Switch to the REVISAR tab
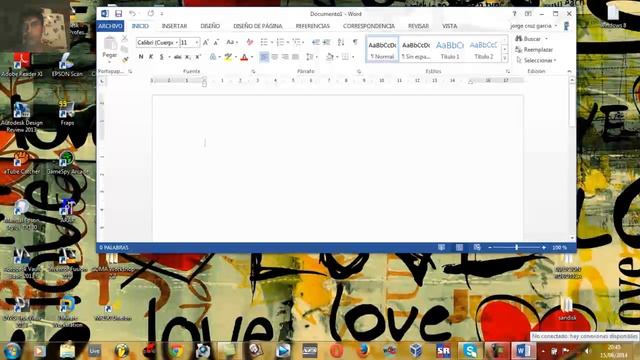The image size is (640, 360). pos(418,26)
